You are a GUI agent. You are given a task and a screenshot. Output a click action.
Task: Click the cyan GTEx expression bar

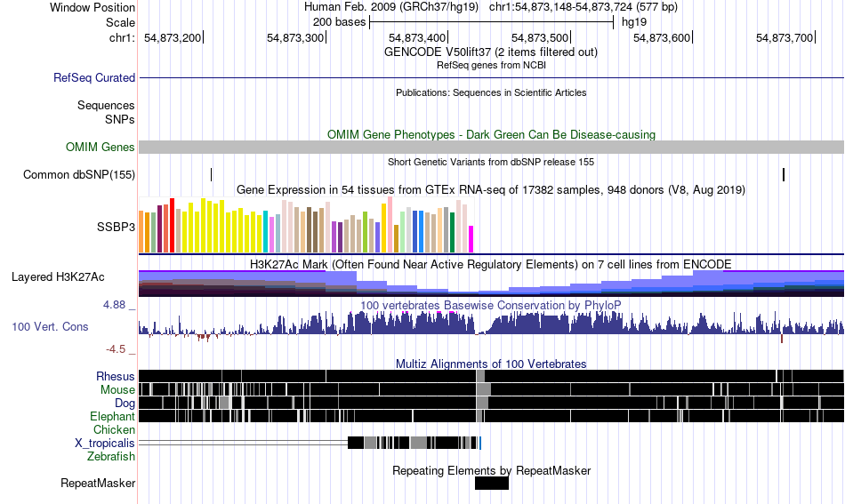(x=265, y=231)
